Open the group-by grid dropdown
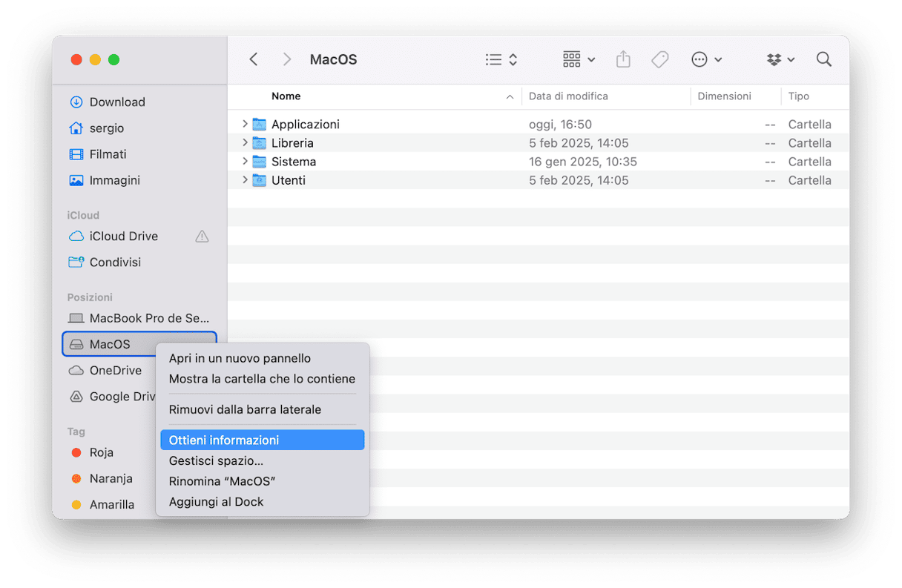Viewport: 902px width, 588px height. tap(579, 59)
